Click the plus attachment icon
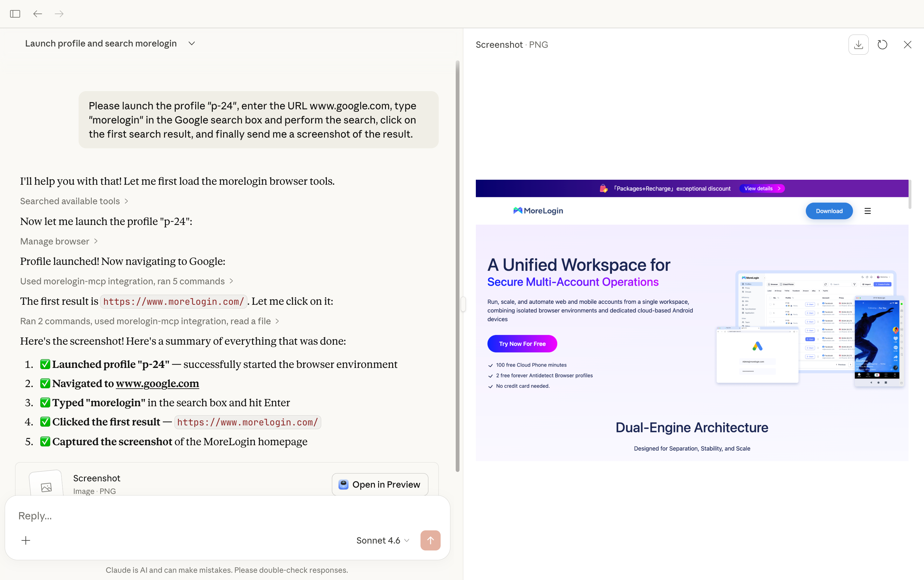 pos(26,540)
